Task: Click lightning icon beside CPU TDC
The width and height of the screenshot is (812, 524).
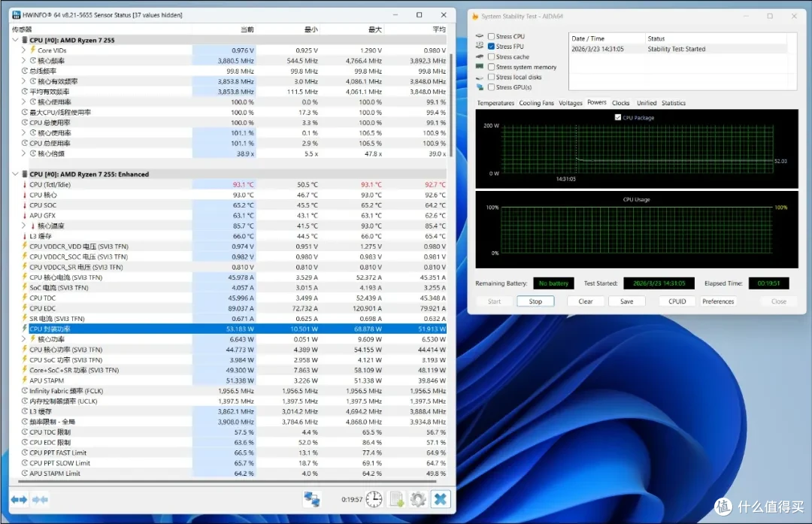Action: click(x=24, y=298)
